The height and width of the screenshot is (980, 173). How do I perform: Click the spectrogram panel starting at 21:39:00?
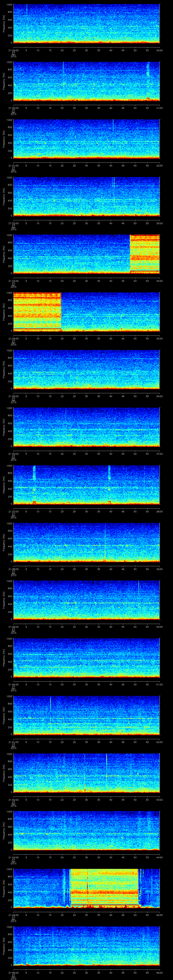[x=86, y=600]
